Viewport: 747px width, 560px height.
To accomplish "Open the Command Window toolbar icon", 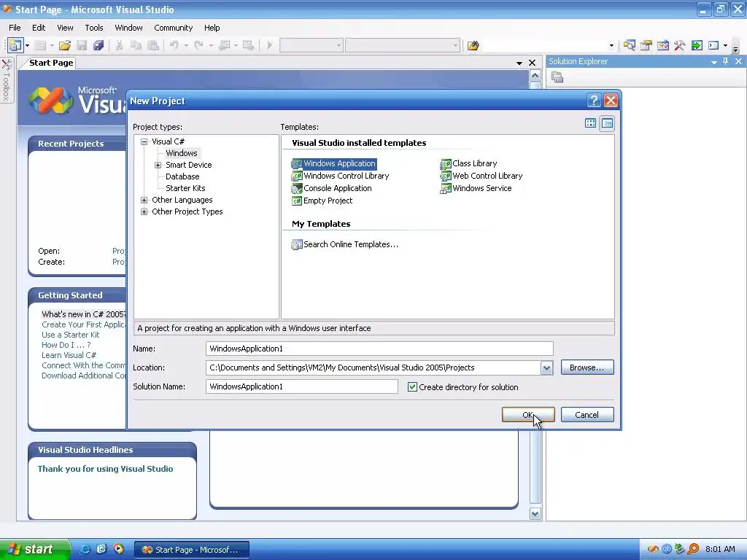I will tap(713, 45).
